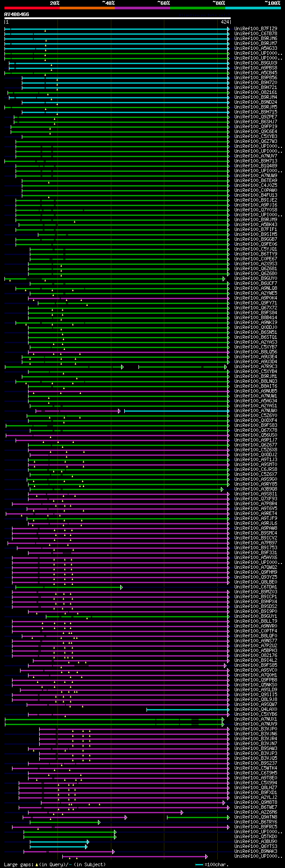The image size is (285, 868).
Task: Select the UniRef100_B9ND24 label
Action: [x=256, y=102]
